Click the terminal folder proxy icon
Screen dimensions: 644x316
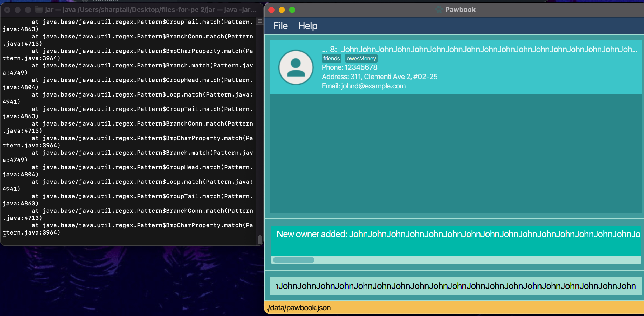[39, 10]
